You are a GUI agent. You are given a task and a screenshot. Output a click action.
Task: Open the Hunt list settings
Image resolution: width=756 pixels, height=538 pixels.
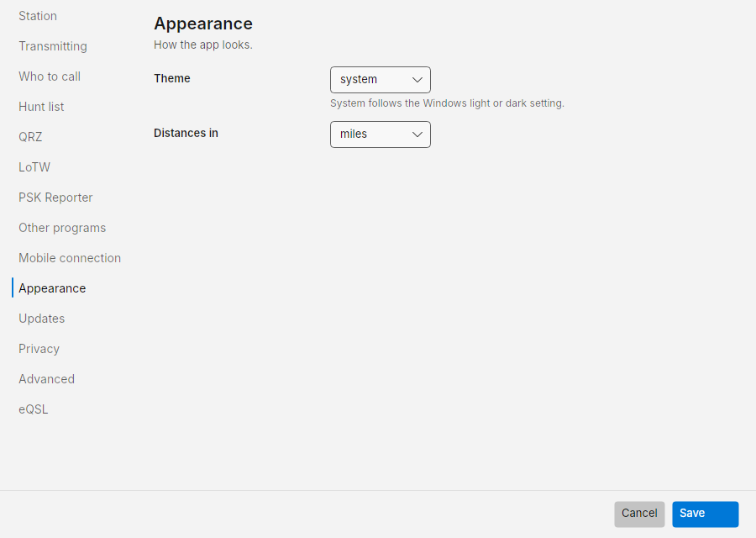[41, 107]
